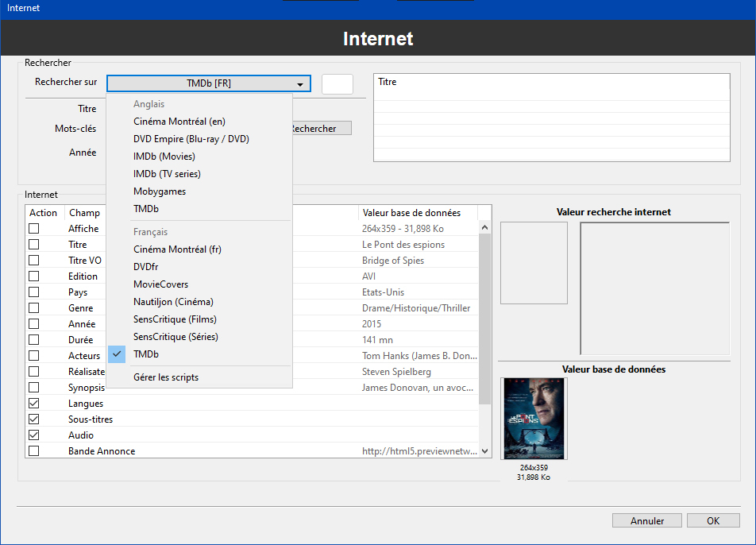Choose DVD Empire (Blu-ray / DVD) script
Screen dimensions: 756x545
click(191, 139)
